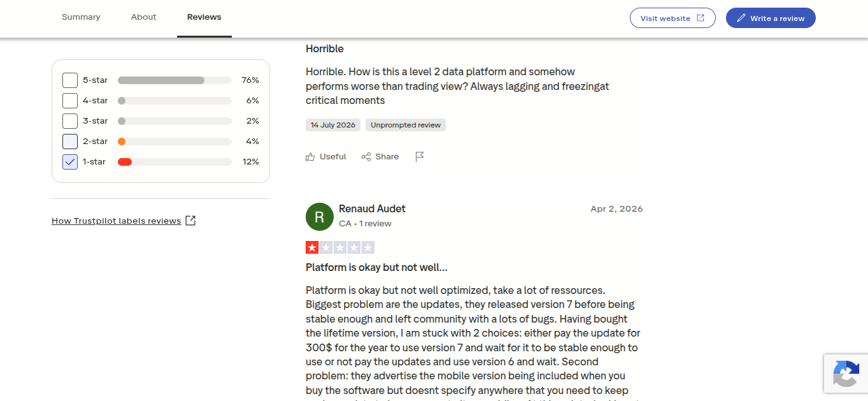
Task: Click external link icon beside Trustpilot labels
Action: (190, 221)
